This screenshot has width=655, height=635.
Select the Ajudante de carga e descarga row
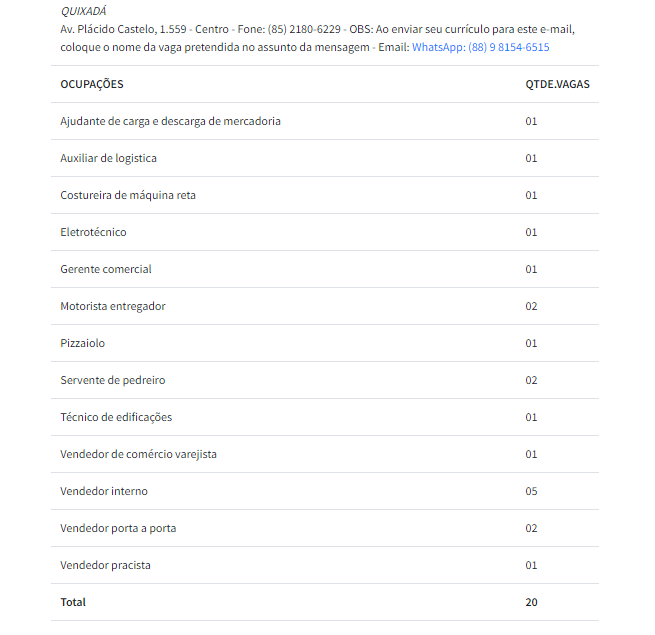point(170,121)
